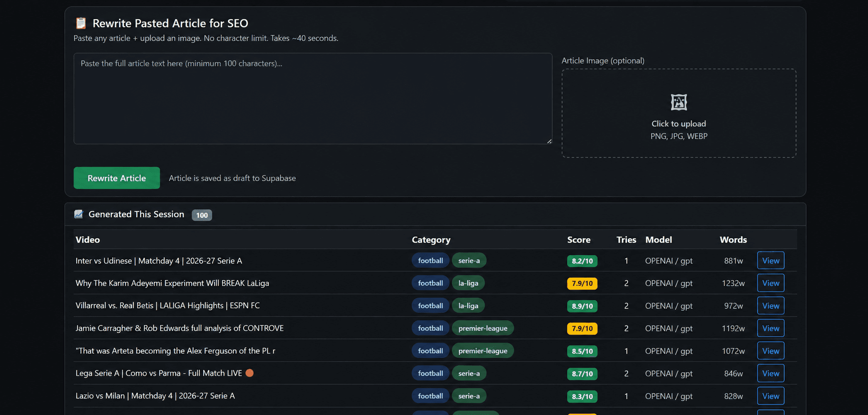This screenshot has height=415, width=868.
Task: Click the serie-a tag on Como vs Parma
Action: click(469, 373)
